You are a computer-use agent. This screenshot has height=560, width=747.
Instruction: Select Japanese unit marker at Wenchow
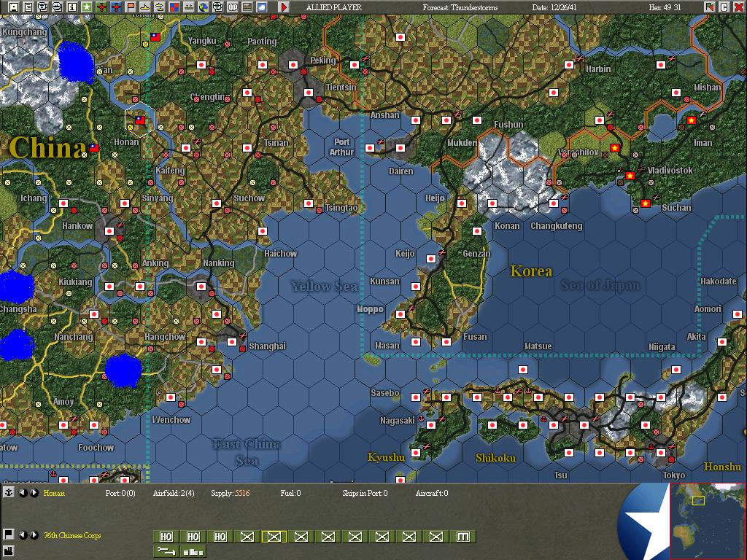(171, 397)
